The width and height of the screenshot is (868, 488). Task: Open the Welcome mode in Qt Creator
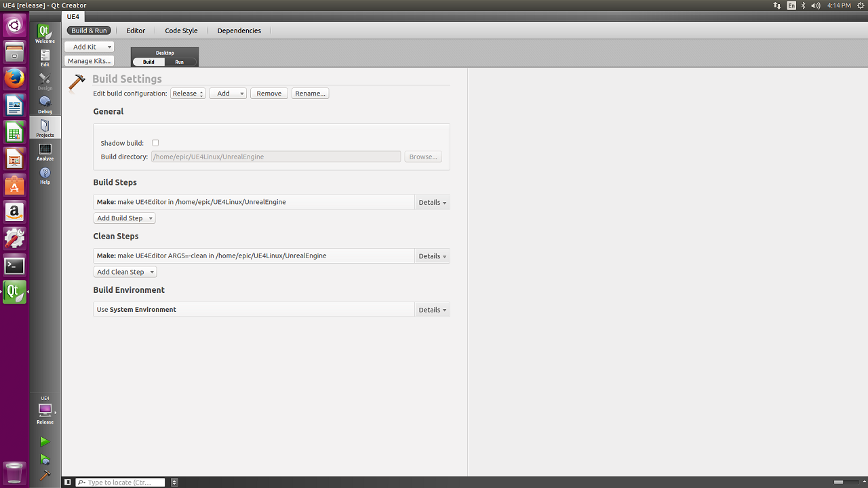[x=45, y=34]
